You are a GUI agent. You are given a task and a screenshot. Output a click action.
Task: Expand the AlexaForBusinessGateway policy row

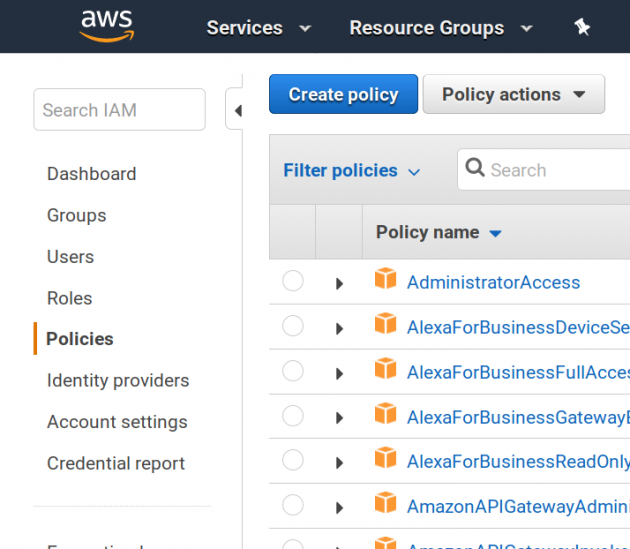(340, 418)
